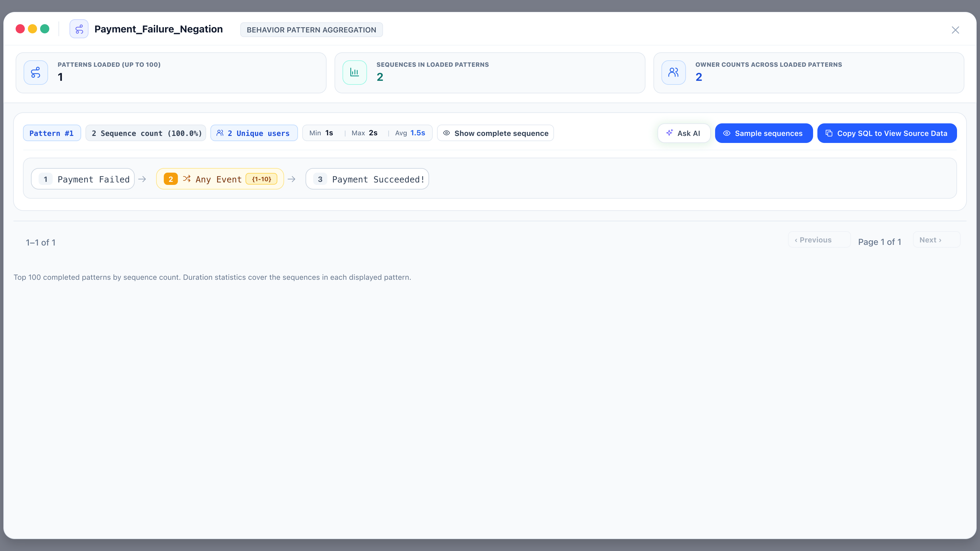Click the Payment Failed step
Screen dimensions: 980x551
click(x=83, y=179)
